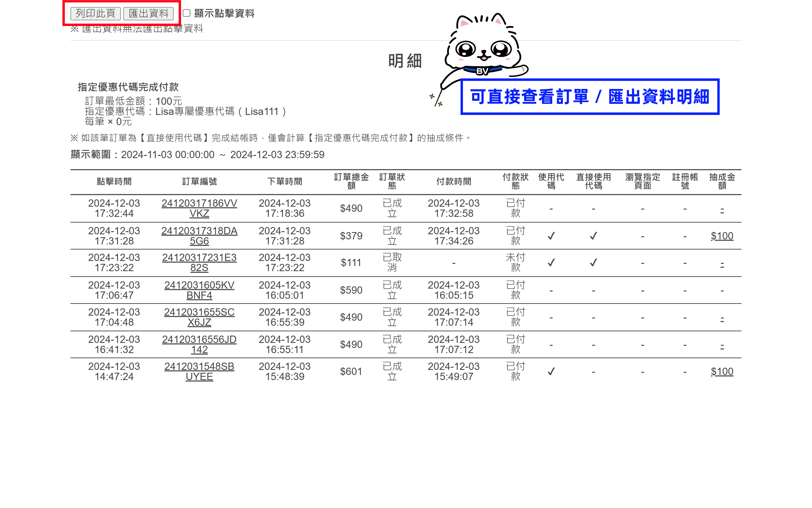Click the 匯出資料 export button

point(148,13)
